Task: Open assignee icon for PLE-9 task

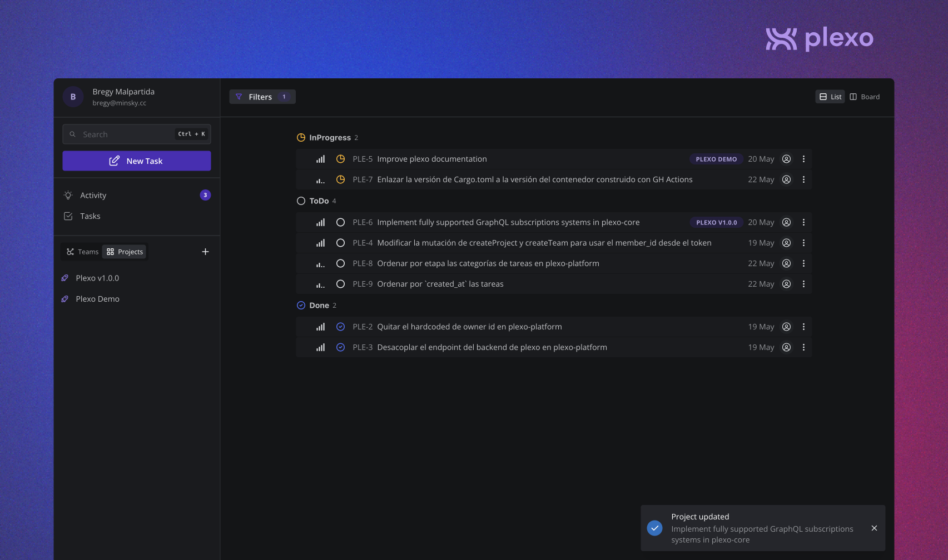Action: click(786, 284)
